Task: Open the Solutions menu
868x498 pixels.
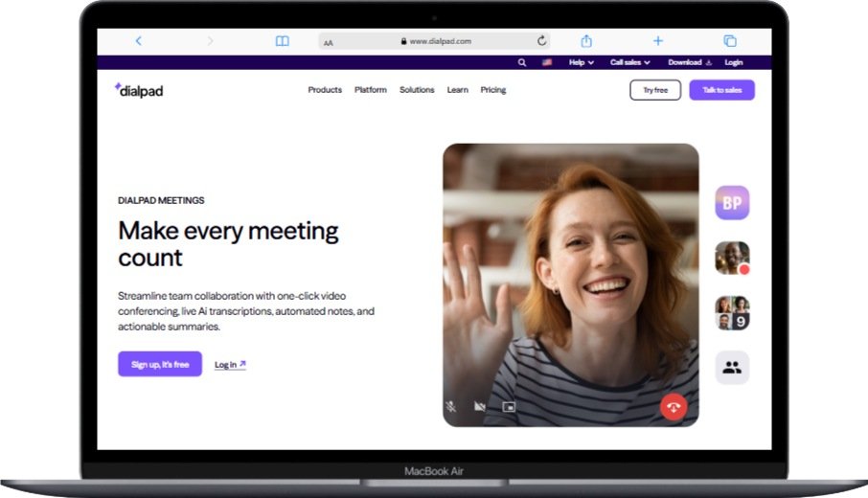Action: (417, 90)
